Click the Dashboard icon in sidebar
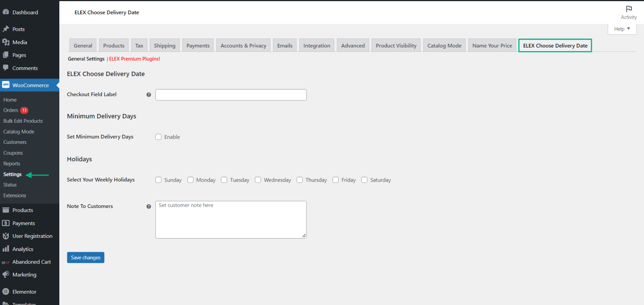The width and height of the screenshot is (644, 305). pos(6,12)
